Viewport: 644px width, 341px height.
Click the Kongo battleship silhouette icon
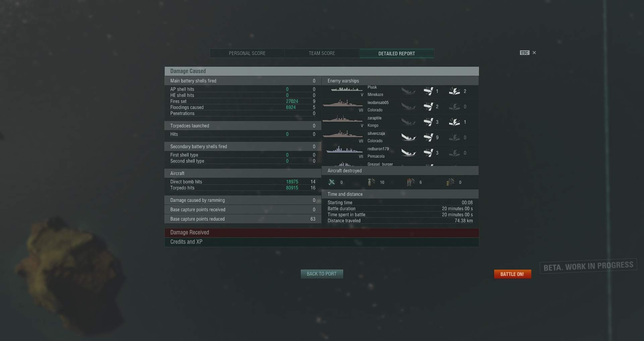pos(342,119)
